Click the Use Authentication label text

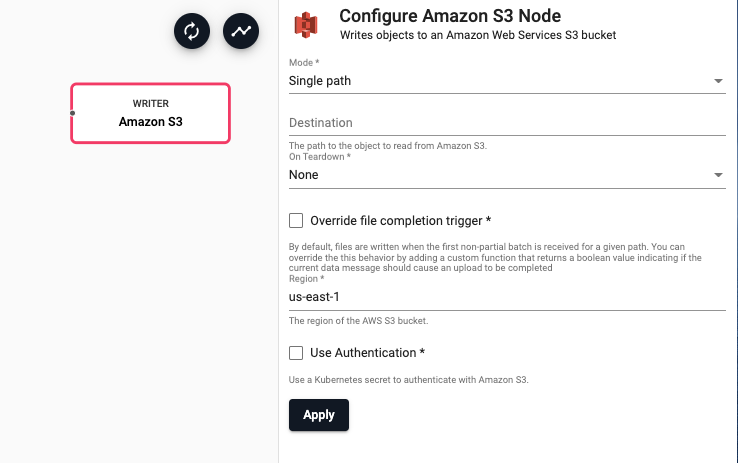click(368, 352)
